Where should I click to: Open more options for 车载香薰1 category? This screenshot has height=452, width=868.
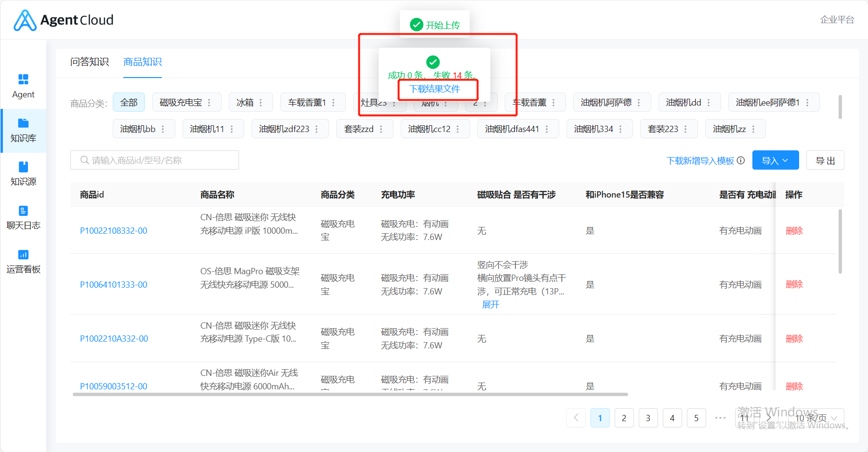pos(333,103)
